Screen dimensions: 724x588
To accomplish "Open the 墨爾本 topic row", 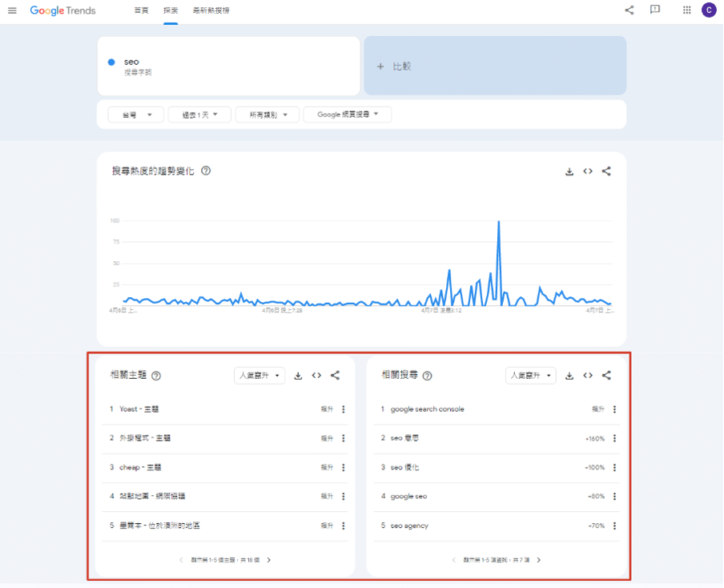I will coord(225,526).
